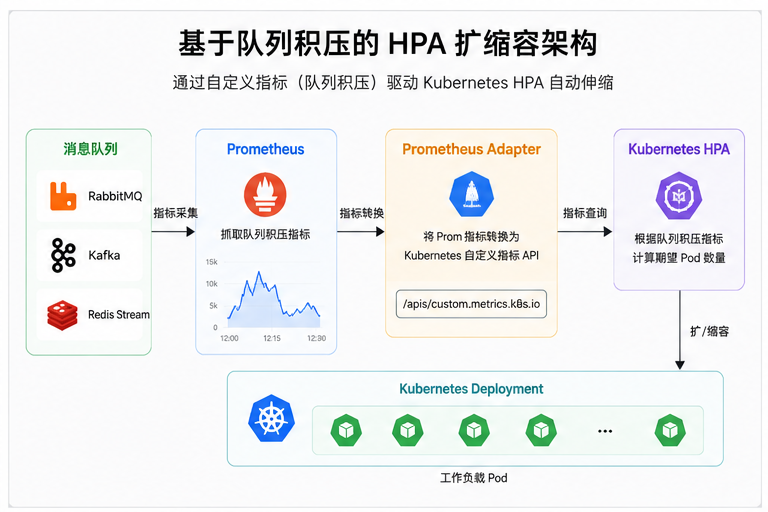Click the 扩/缩容 arrow label

click(x=709, y=332)
